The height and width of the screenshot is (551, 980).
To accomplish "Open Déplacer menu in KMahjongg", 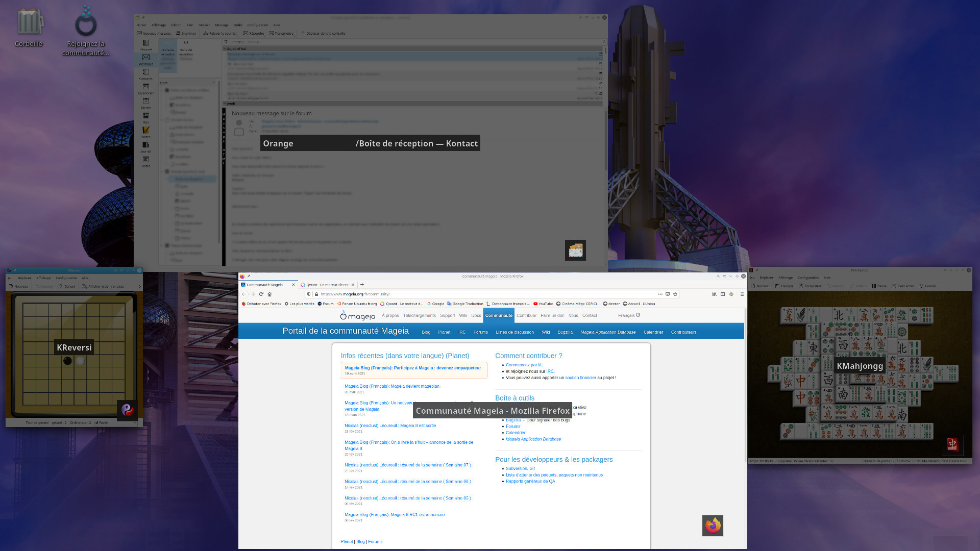I will [767, 278].
